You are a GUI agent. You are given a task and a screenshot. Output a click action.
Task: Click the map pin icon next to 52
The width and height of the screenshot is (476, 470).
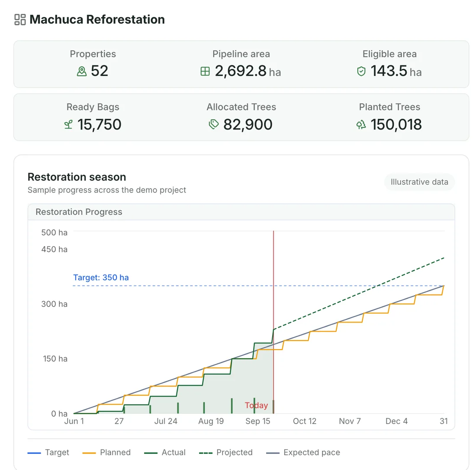pos(82,71)
